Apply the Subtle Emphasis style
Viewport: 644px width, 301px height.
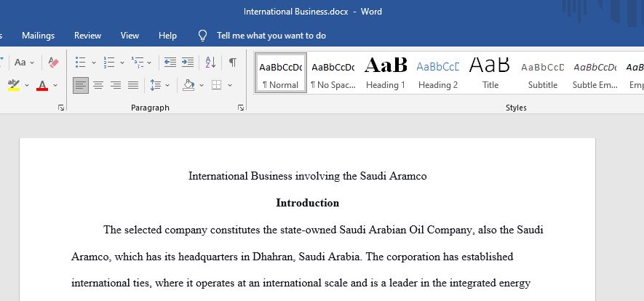[x=595, y=73]
